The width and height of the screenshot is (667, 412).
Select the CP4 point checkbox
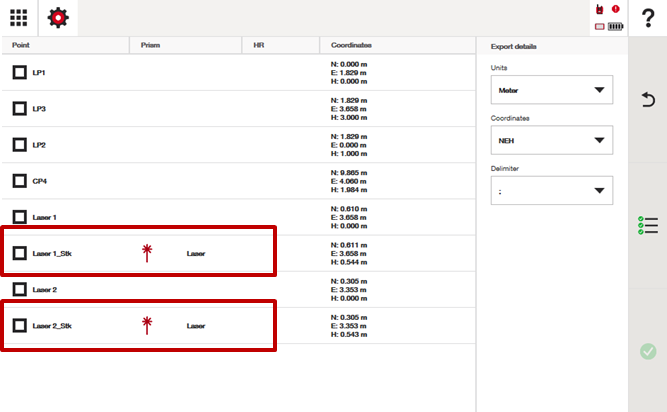pyautogui.click(x=19, y=181)
